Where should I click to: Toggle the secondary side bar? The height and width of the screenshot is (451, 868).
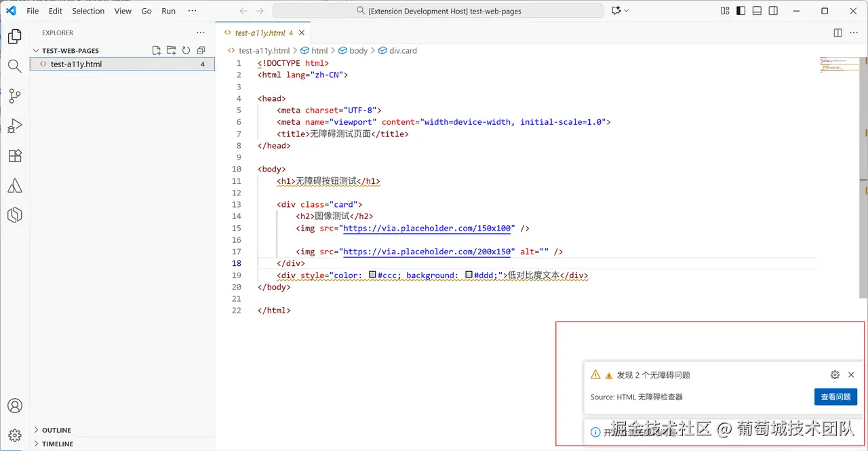click(x=773, y=11)
